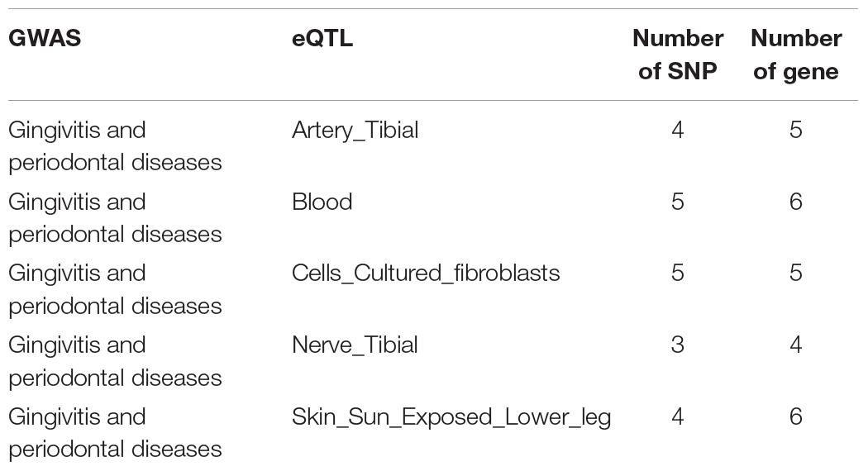Select the Cells_Cultured_fibroblasts entry
Image resolution: width=868 pixels, height=471 pixels.
tap(426, 274)
